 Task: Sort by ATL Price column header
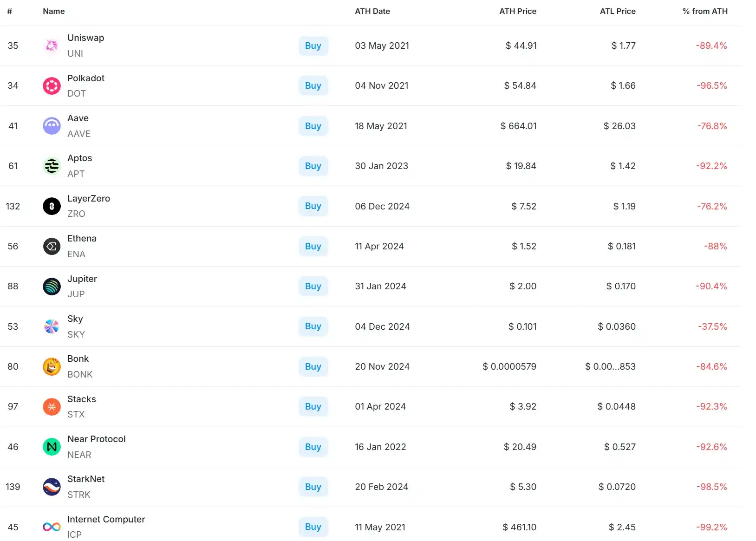click(x=617, y=11)
